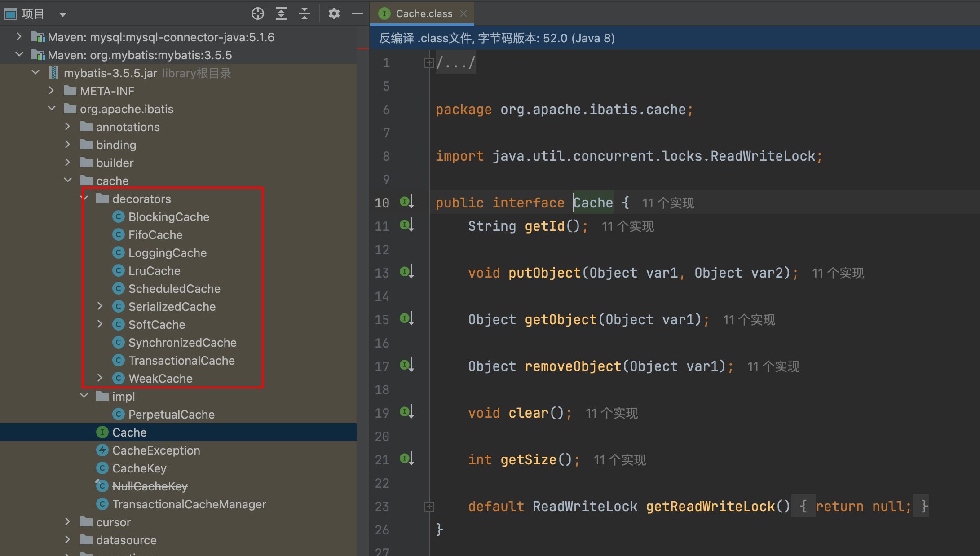This screenshot has width=980, height=556.
Task: Click the Expand All toolbar icon
Action: (x=281, y=14)
